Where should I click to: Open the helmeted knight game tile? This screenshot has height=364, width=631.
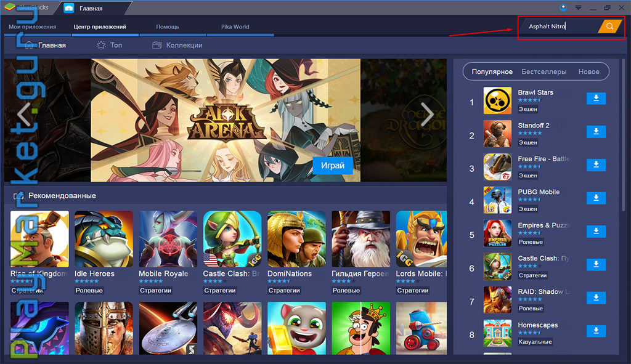pos(104,328)
